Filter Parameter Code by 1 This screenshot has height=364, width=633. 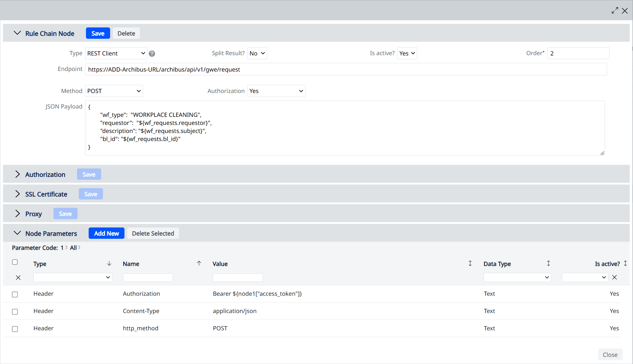62,248
